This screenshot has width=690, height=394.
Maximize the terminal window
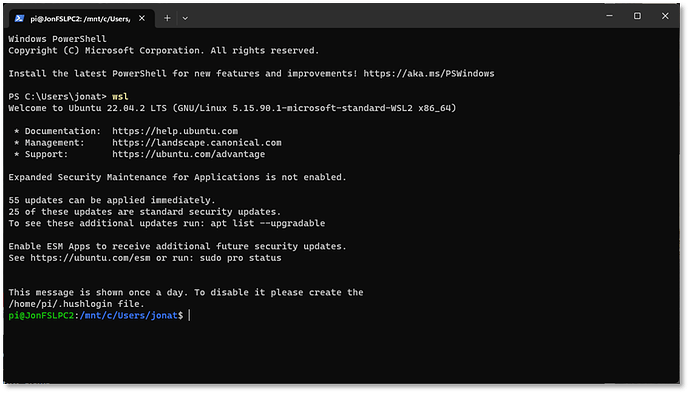(x=637, y=16)
